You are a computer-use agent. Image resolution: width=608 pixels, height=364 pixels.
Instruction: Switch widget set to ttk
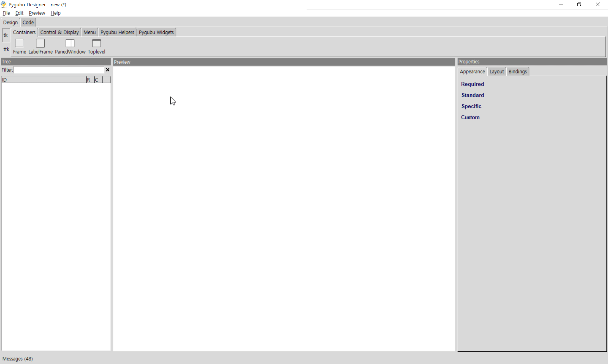tap(6, 49)
